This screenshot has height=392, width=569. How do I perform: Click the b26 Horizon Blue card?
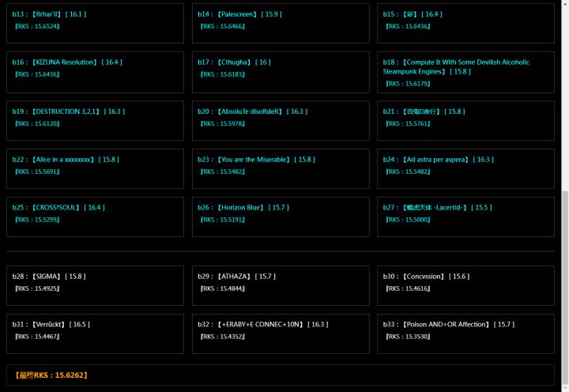click(x=281, y=217)
